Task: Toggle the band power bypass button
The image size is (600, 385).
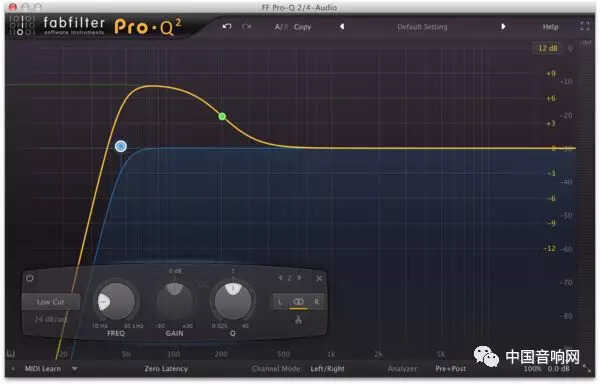Action: click(30, 278)
